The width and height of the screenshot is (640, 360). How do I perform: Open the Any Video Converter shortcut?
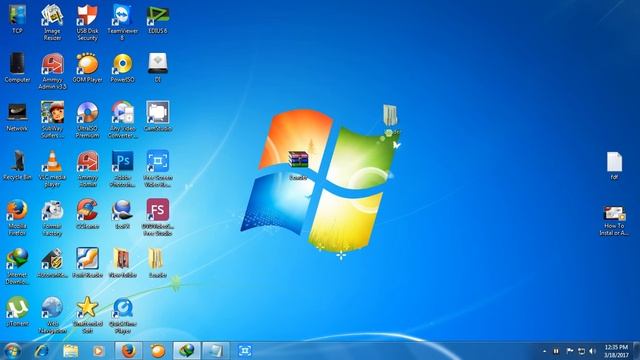click(x=122, y=120)
